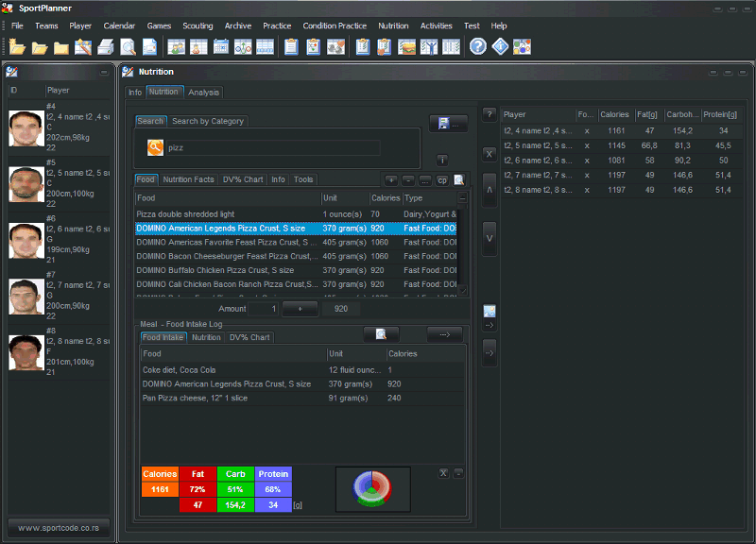Click scroll down arrow of food list

pos(462,289)
